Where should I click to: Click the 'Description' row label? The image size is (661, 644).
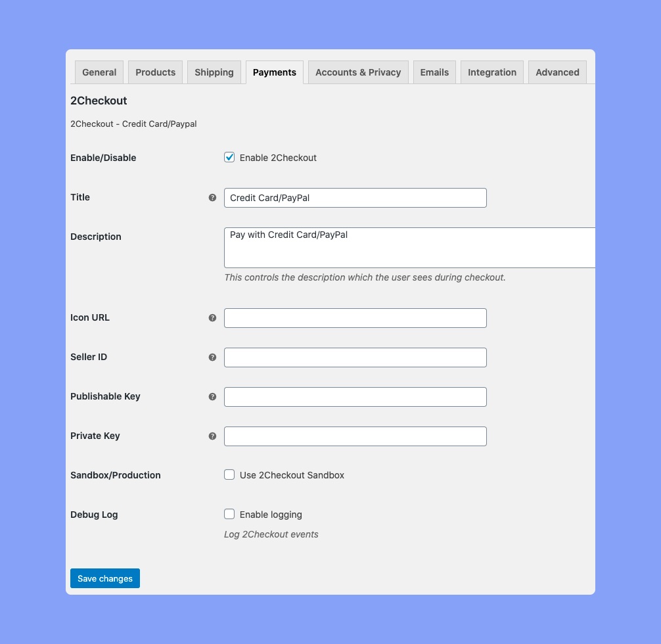[x=96, y=237]
